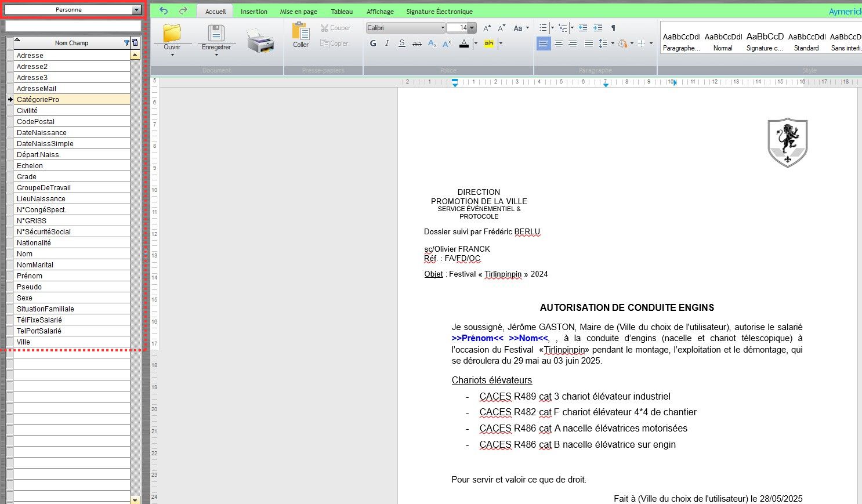Click the grow font size icon

487,28
